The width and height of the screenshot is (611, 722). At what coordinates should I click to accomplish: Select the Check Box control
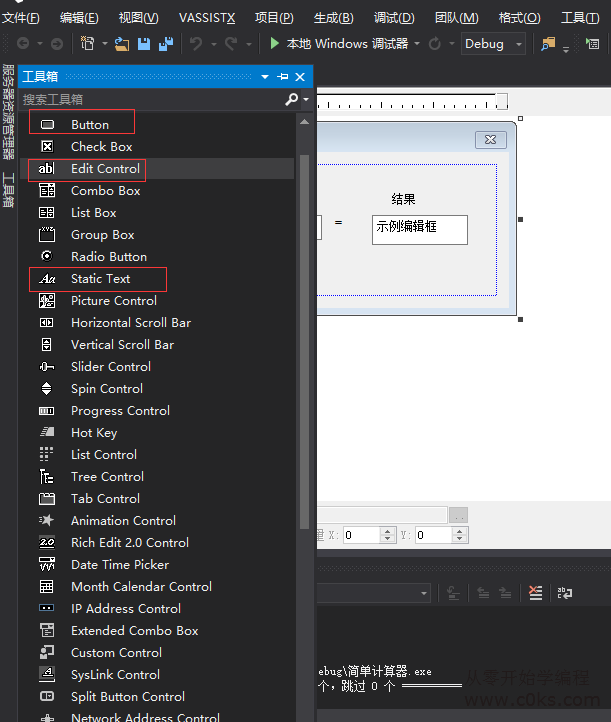pyautogui.click(x=101, y=147)
